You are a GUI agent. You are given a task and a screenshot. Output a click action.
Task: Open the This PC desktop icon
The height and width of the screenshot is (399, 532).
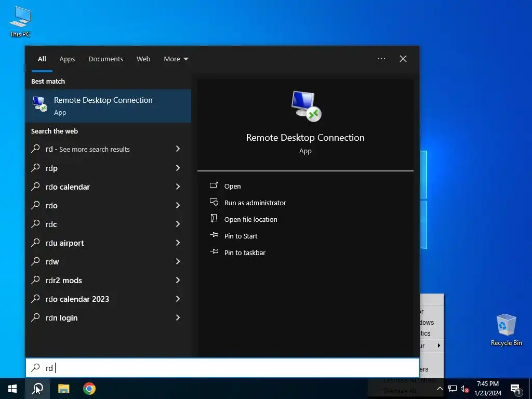(20, 21)
